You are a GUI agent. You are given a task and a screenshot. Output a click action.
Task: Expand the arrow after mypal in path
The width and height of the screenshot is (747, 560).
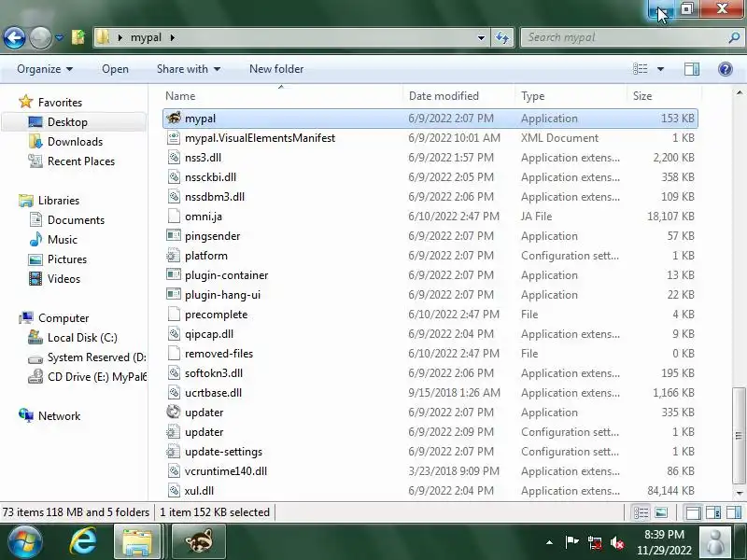tap(173, 37)
